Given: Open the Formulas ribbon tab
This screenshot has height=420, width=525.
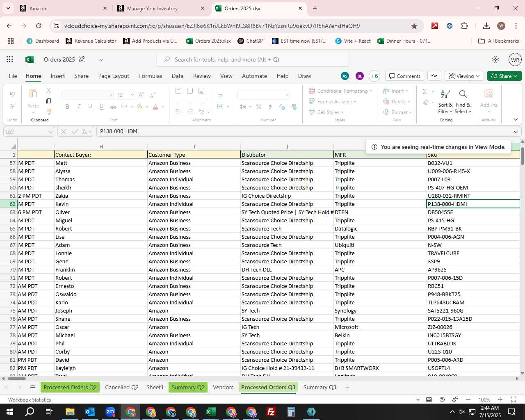Looking at the screenshot, I should click(151, 76).
